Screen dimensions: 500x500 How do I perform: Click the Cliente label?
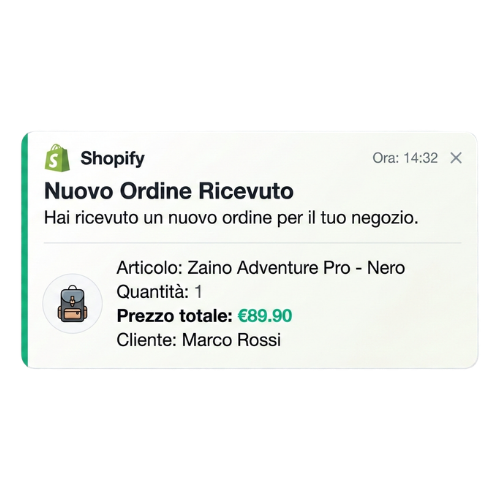tap(146, 340)
